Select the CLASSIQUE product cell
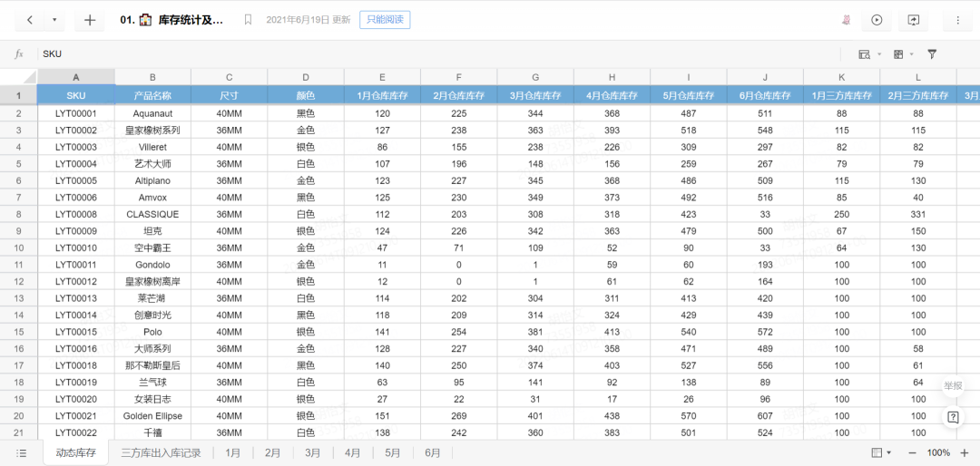The height and width of the screenshot is (466, 980). (x=152, y=214)
